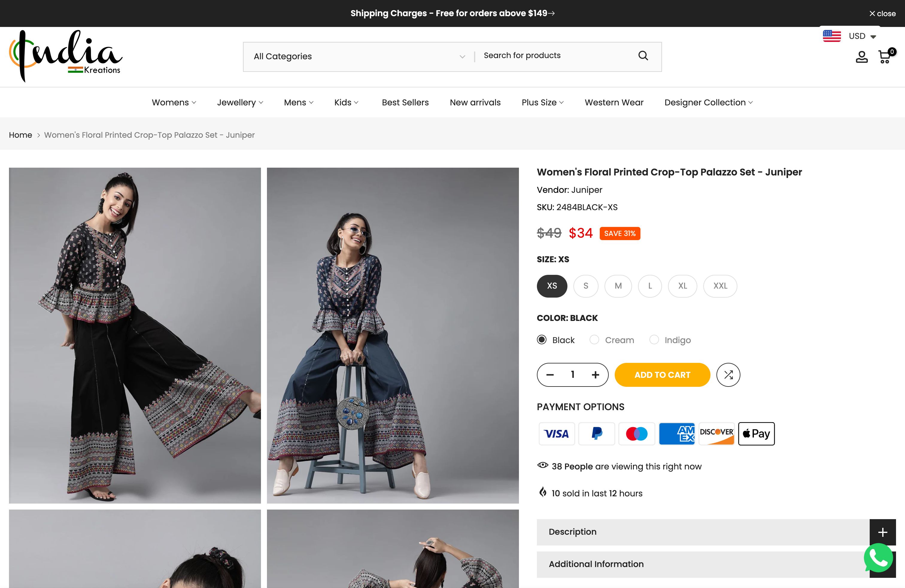
Task: Increase quantity with plus icon
Action: 596,375
